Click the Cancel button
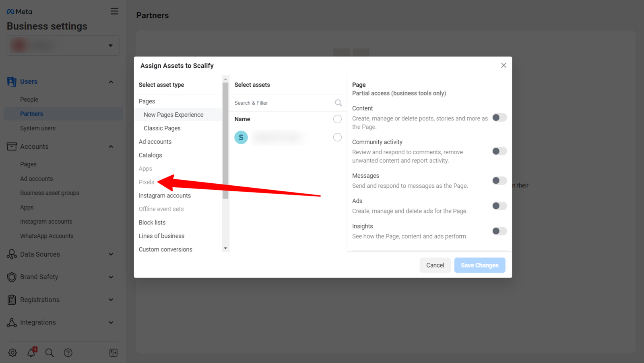Image resolution: width=644 pixels, height=363 pixels. point(435,265)
